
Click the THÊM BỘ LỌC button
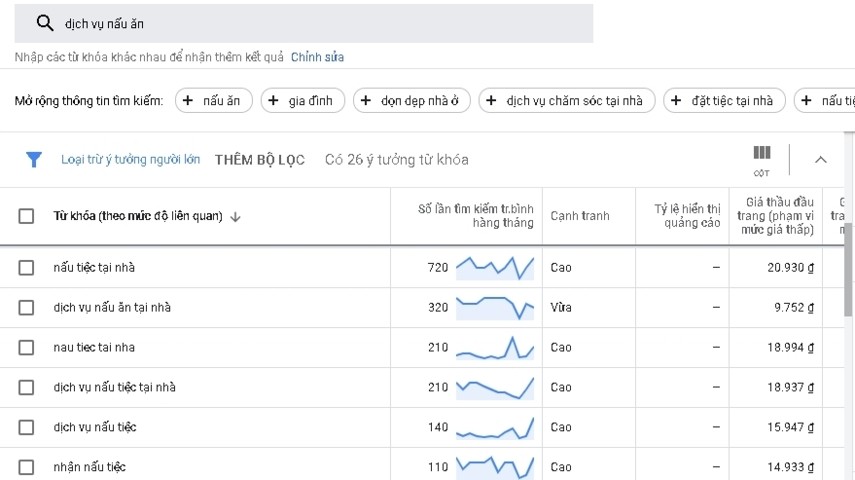(x=259, y=160)
